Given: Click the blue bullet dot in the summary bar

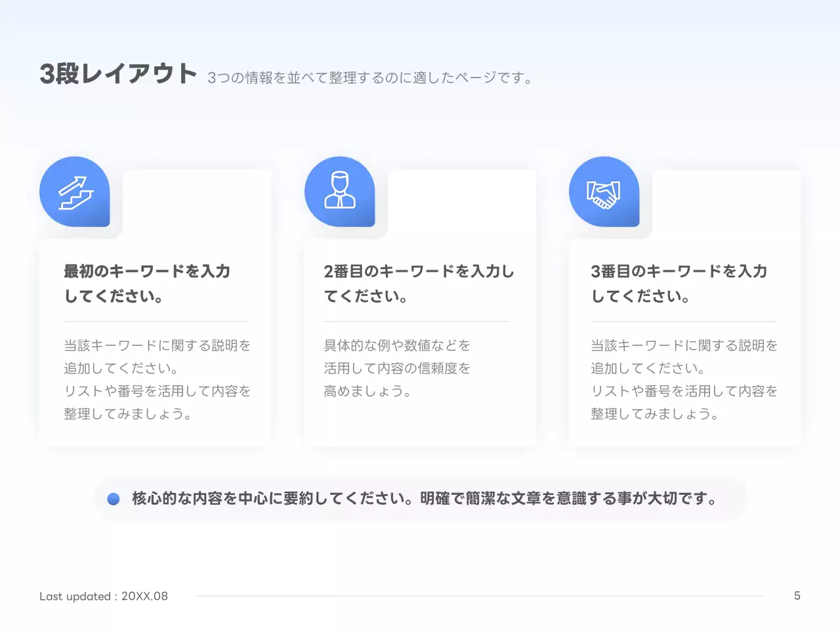Looking at the screenshot, I should point(114,499).
